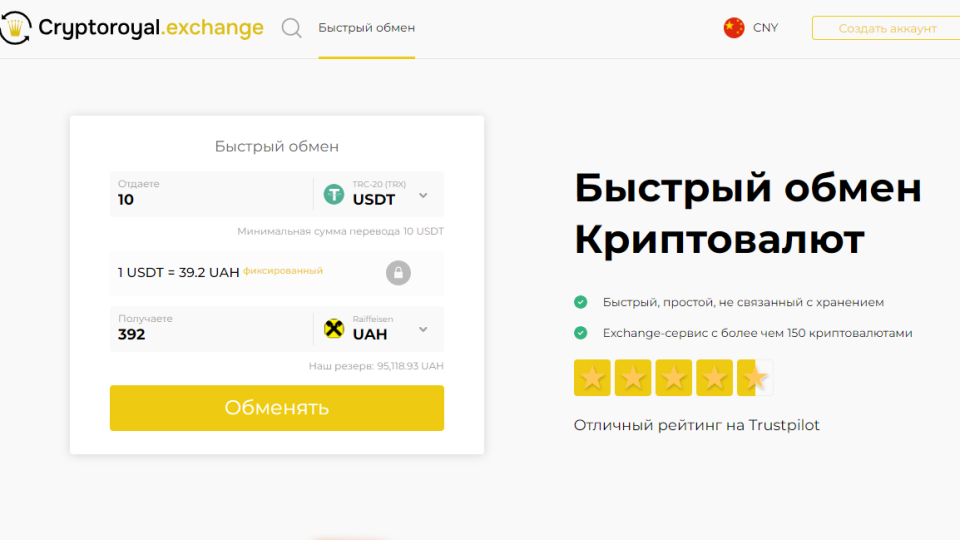Open the CNY currency selector

[765, 28]
